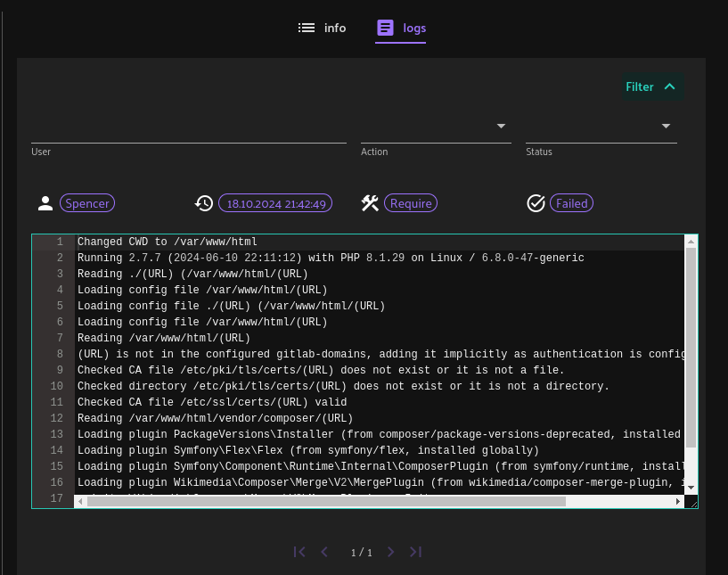Click log line 'Reading /var/www/html/vendor/composer/(URL)'
The height and width of the screenshot is (575, 728).
point(215,418)
